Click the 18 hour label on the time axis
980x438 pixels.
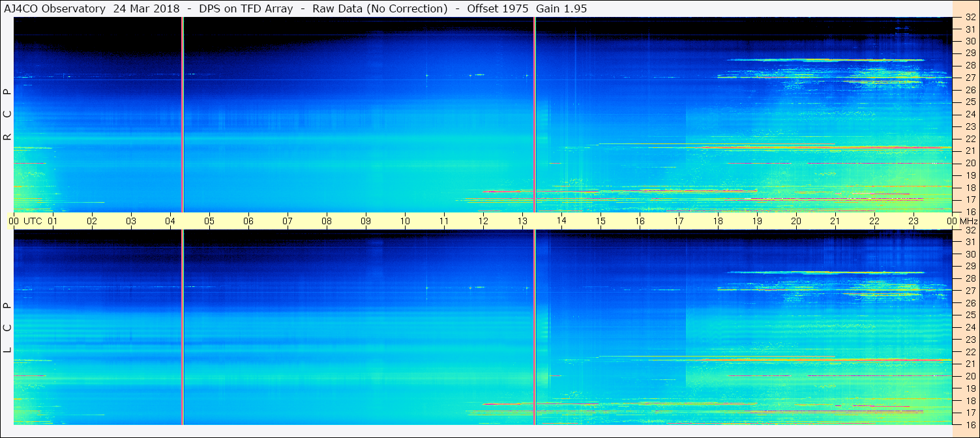click(x=718, y=221)
